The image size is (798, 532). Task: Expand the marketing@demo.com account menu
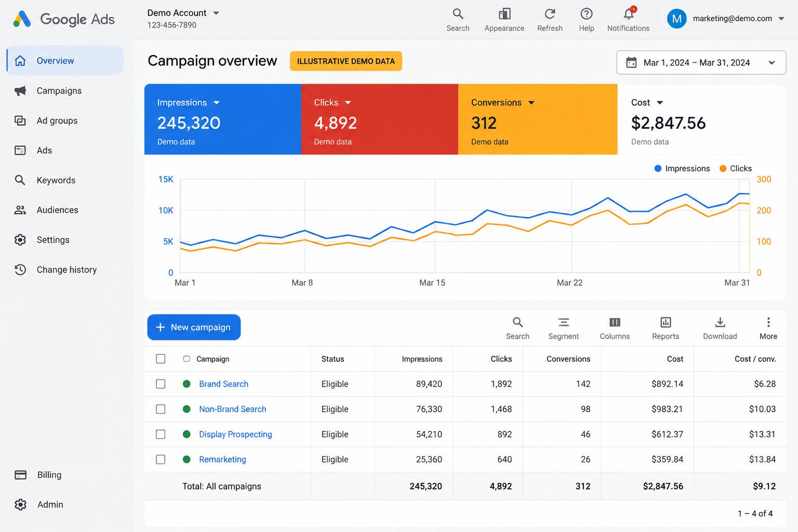point(781,19)
